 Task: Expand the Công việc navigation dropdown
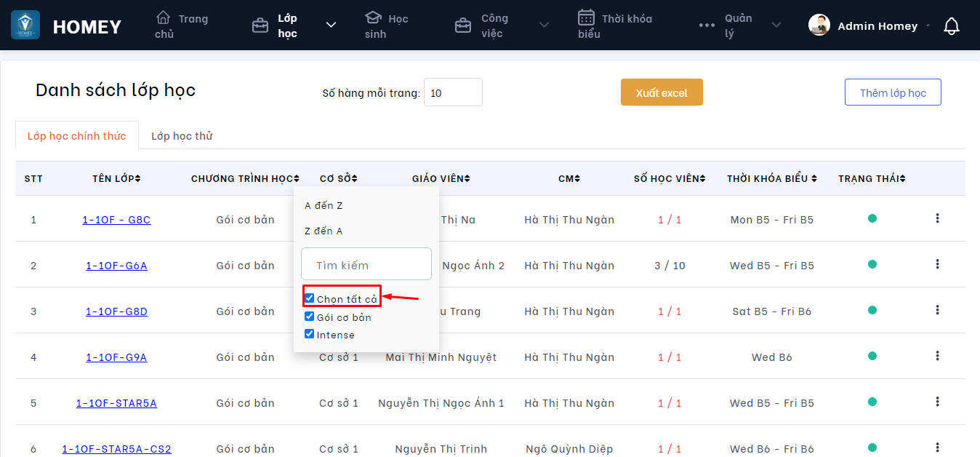(544, 25)
